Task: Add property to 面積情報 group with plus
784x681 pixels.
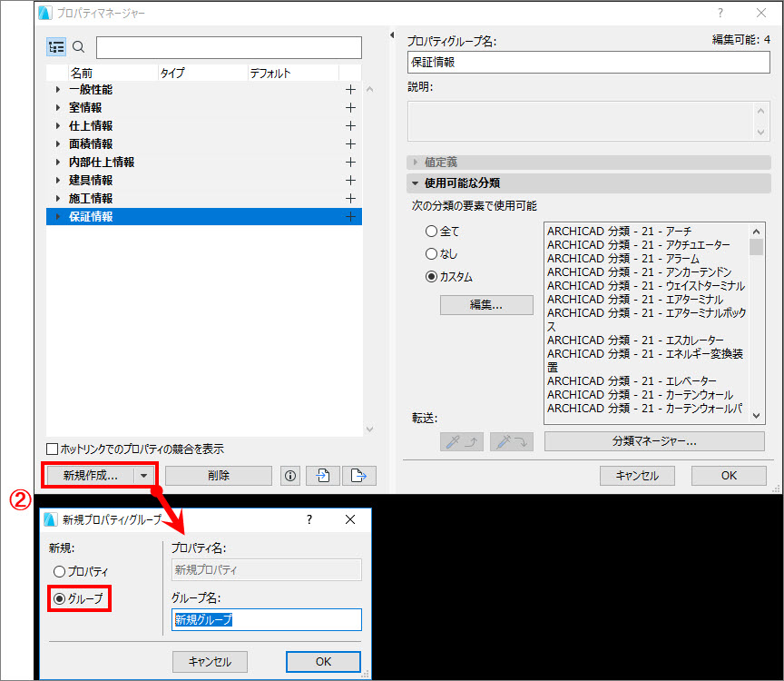Action: pyautogui.click(x=350, y=144)
